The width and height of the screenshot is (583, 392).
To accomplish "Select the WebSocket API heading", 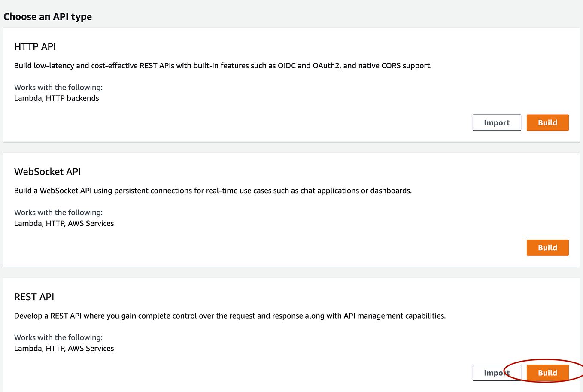I will (x=47, y=171).
